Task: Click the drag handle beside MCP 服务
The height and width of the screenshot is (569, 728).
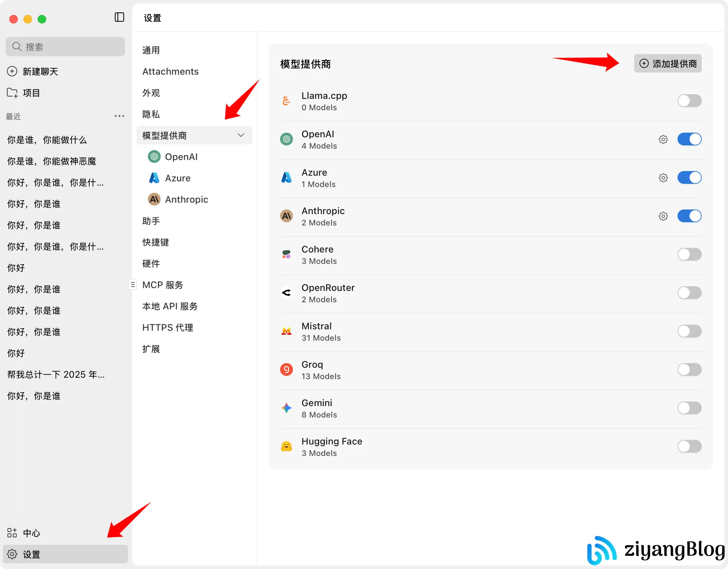Action: point(133,284)
